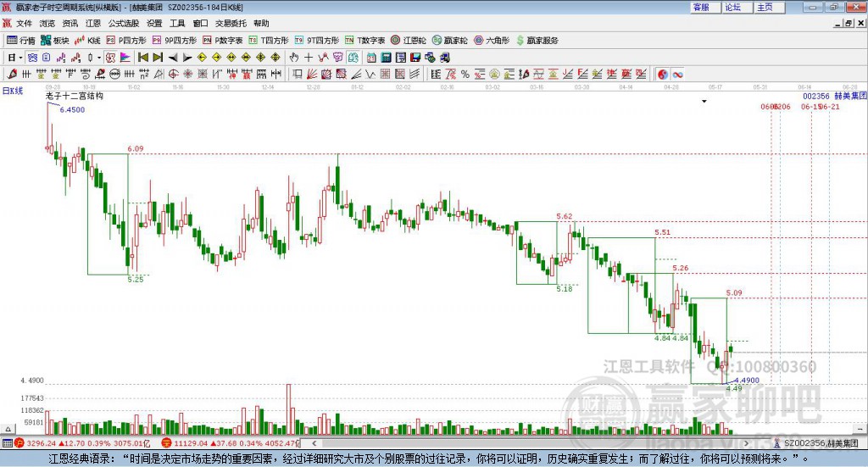Select the Gann fan lines tool
This screenshot has width=868, height=467.
pos(312,74)
